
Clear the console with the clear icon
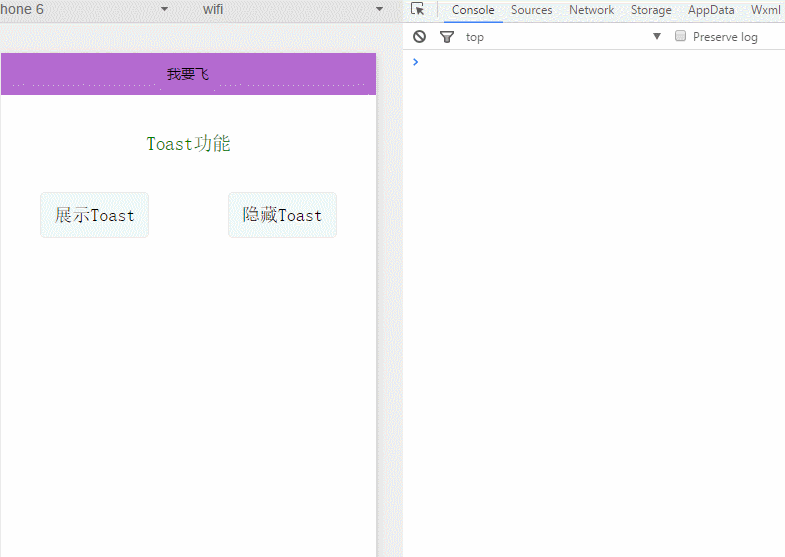coord(420,37)
